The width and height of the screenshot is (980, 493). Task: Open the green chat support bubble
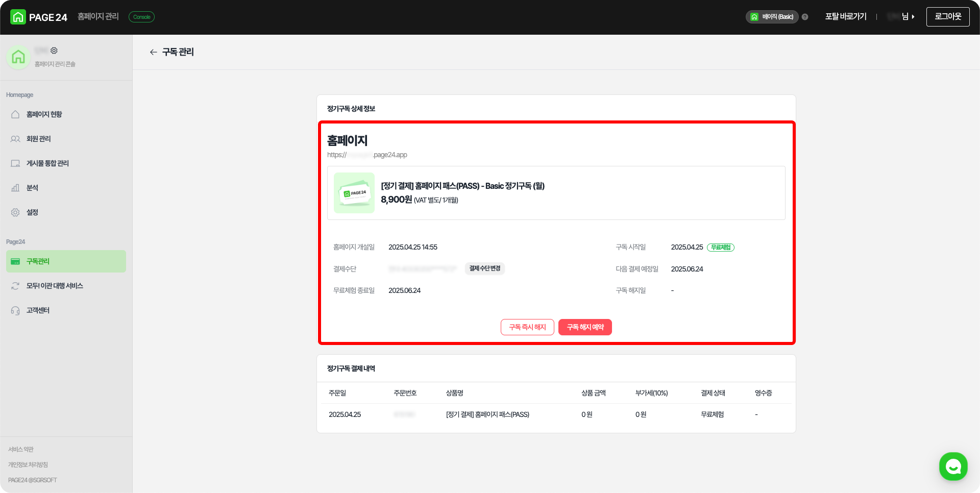coord(953,466)
